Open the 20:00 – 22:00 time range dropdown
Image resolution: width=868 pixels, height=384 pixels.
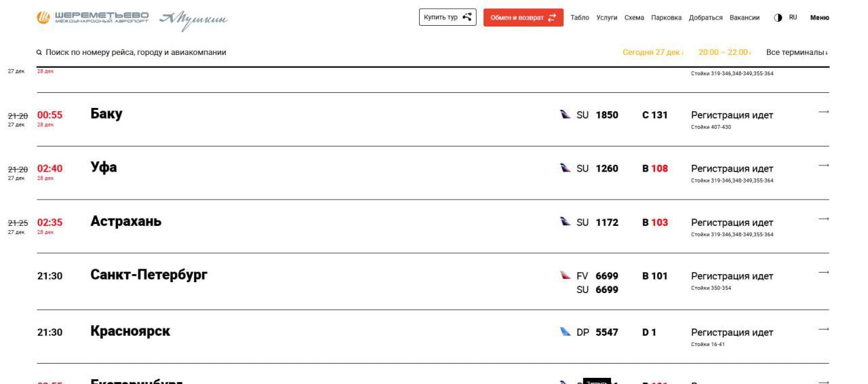click(724, 52)
